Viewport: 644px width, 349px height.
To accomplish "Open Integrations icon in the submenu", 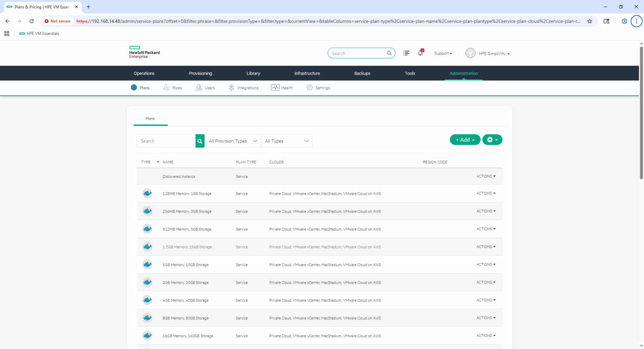I will pyautogui.click(x=231, y=88).
